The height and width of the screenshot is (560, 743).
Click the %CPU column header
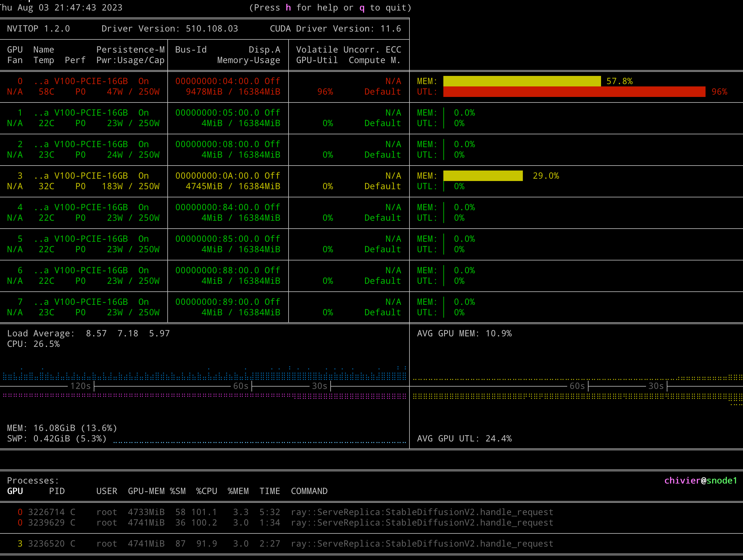[x=206, y=491]
